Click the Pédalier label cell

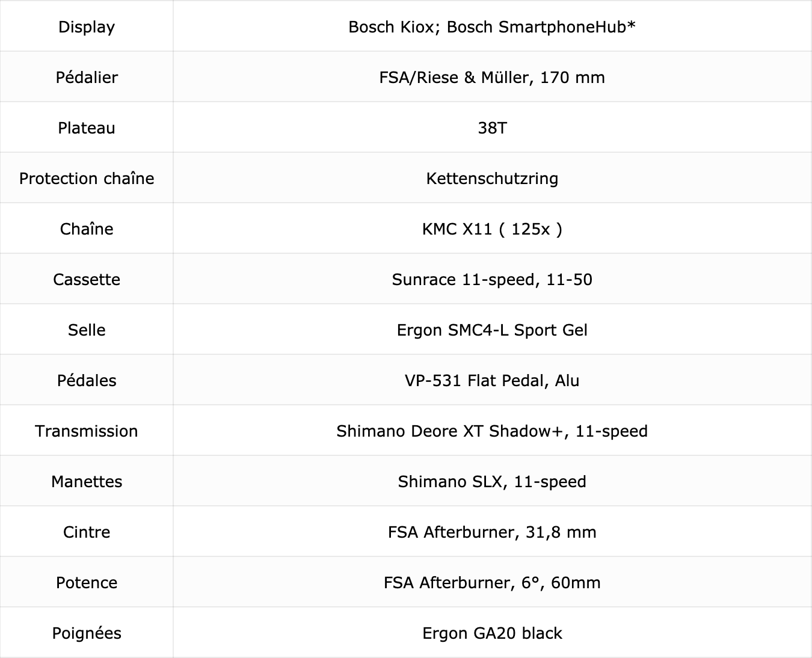pos(87,76)
